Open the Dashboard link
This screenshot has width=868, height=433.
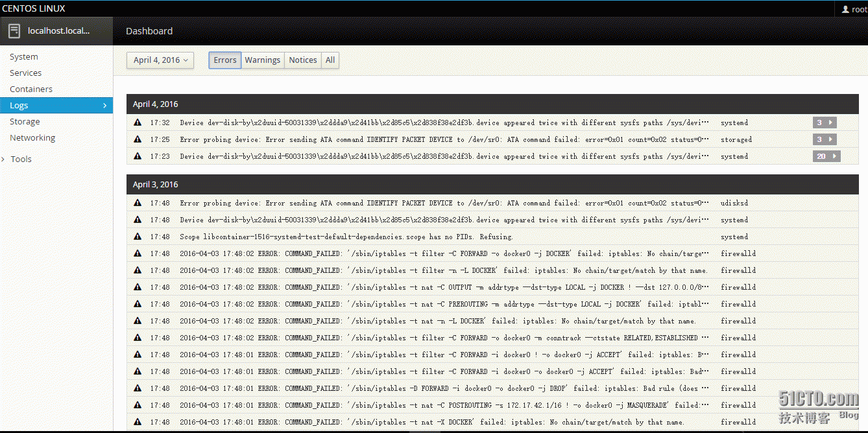tap(149, 31)
